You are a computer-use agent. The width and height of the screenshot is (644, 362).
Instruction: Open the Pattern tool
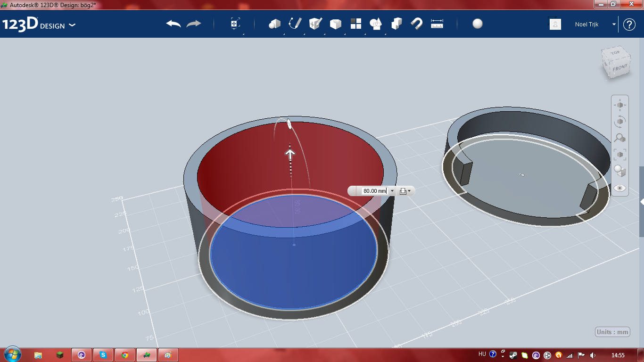pyautogui.click(x=356, y=24)
